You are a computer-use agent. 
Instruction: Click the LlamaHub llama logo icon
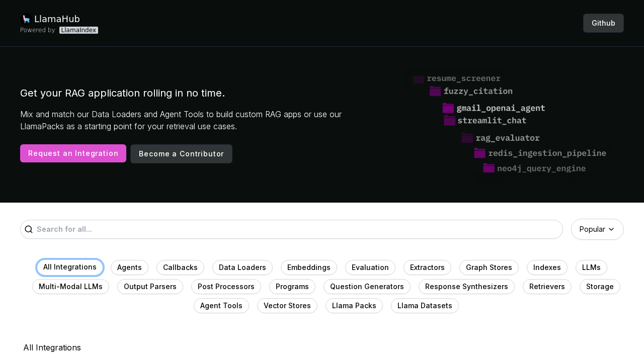click(x=25, y=18)
